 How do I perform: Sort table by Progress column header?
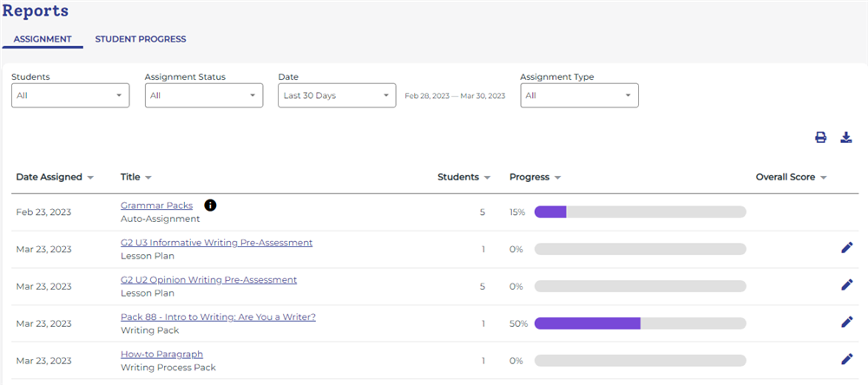[535, 177]
